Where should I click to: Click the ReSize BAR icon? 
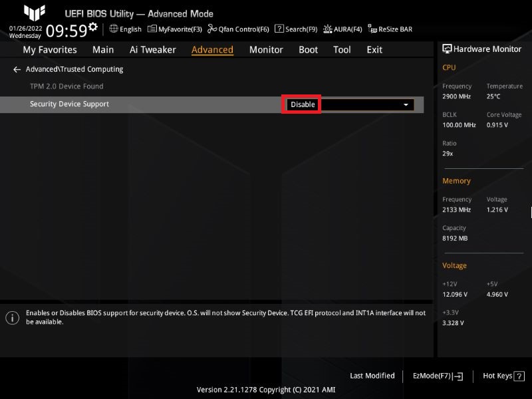click(372, 29)
